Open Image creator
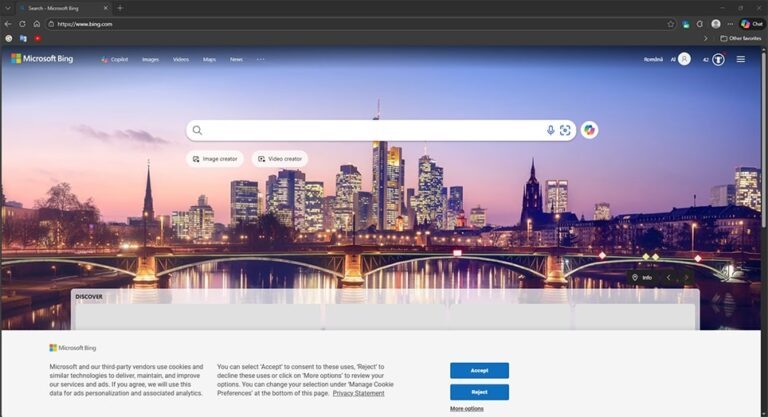The width and height of the screenshot is (768, 417). (215, 159)
